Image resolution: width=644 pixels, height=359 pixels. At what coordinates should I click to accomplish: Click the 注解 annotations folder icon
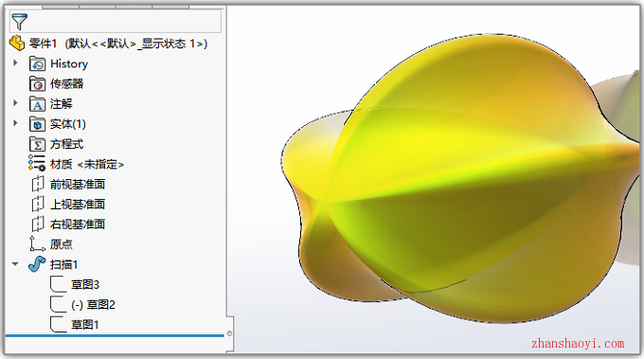tap(37, 104)
